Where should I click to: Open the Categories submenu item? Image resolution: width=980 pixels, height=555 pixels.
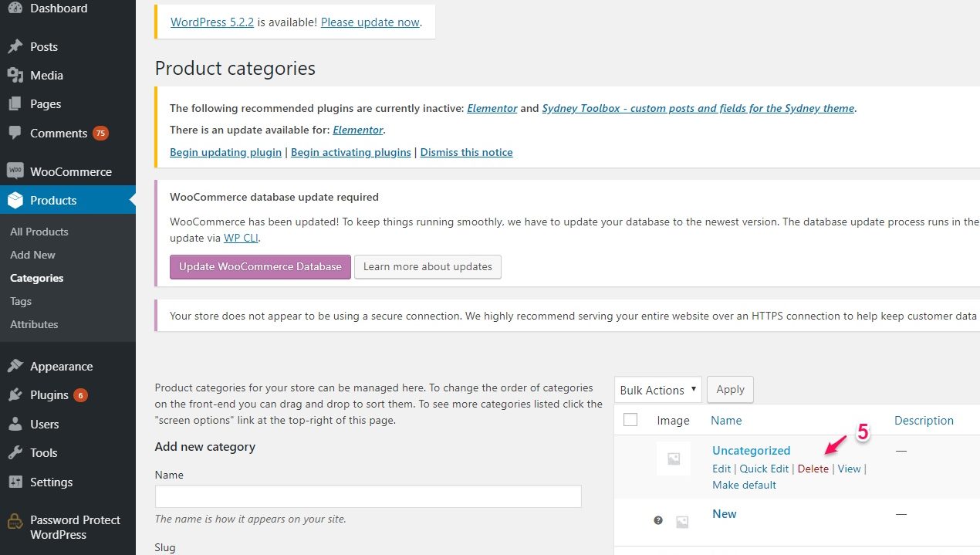pos(37,278)
